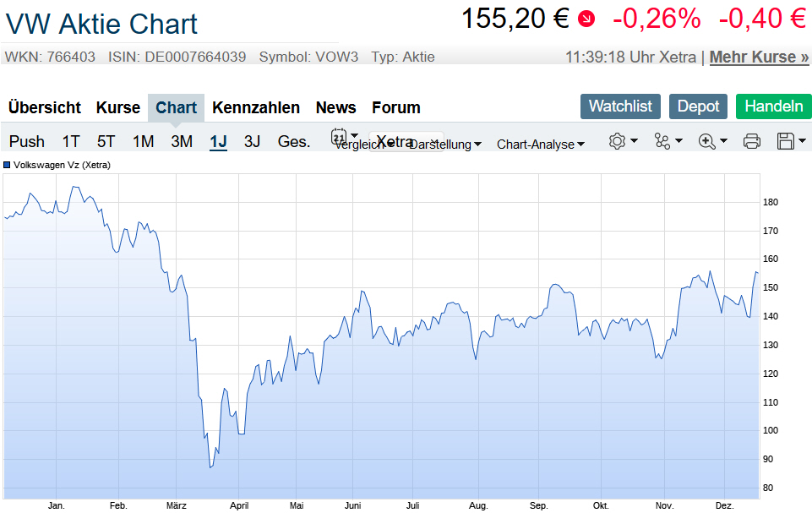Click the Volkswagen Vz legend color square
Image resolution: width=812 pixels, height=513 pixels.
[8, 165]
